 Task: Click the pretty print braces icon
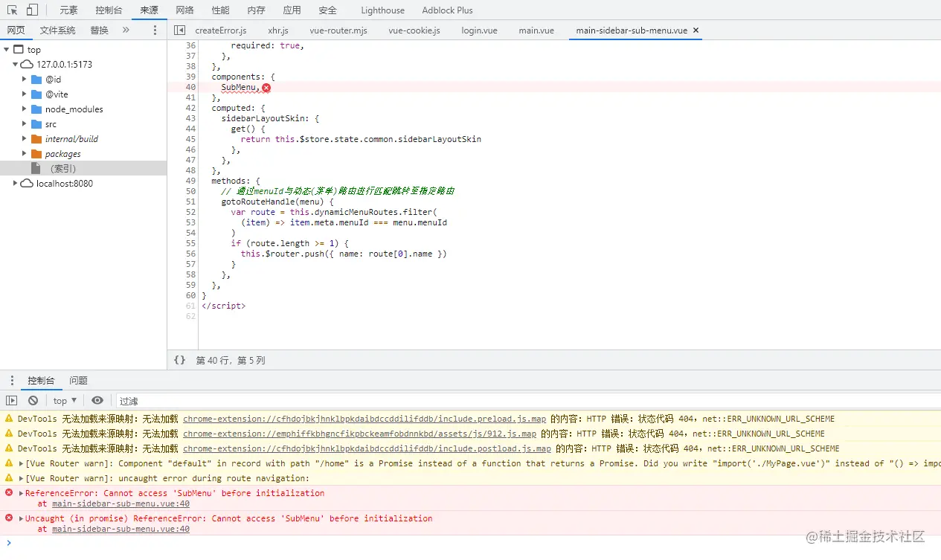click(179, 360)
